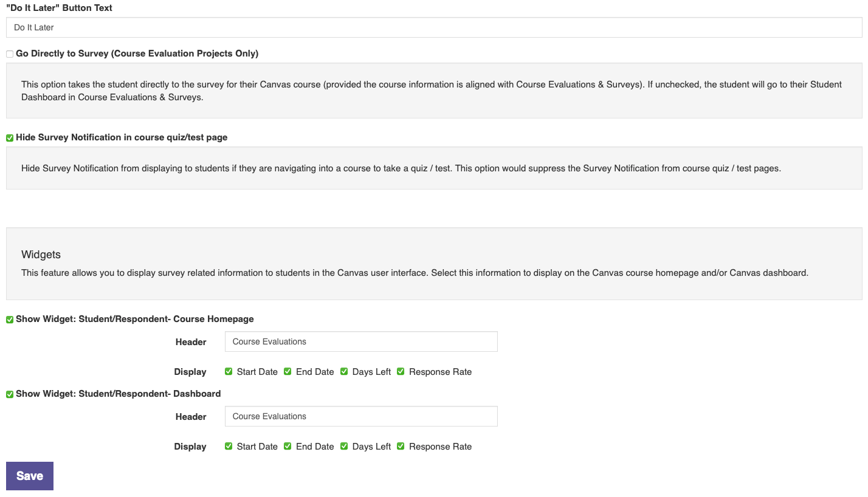Click the Widgets section heading
The width and height of the screenshot is (868, 497).
point(41,254)
